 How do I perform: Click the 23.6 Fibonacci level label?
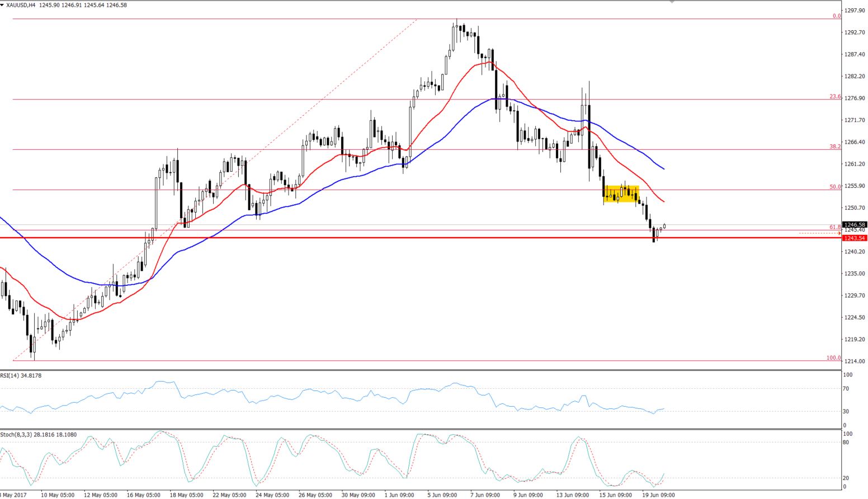(x=834, y=97)
